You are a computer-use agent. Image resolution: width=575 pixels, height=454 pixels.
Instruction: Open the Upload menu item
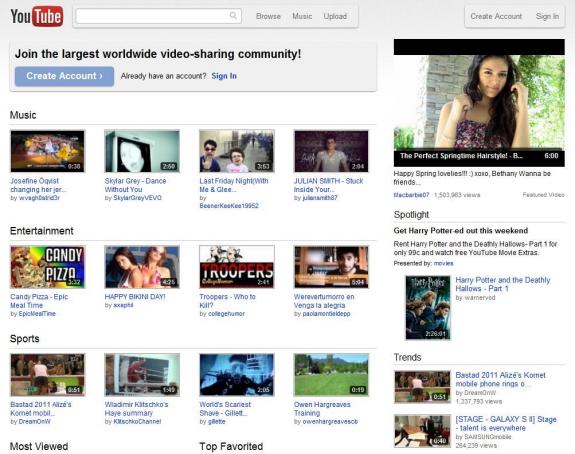point(335,16)
